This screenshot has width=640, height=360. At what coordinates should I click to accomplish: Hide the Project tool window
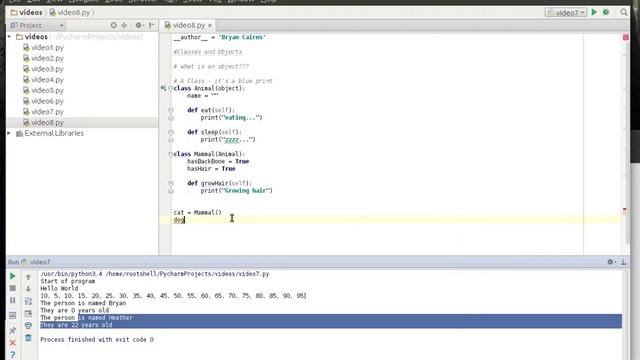[152, 25]
